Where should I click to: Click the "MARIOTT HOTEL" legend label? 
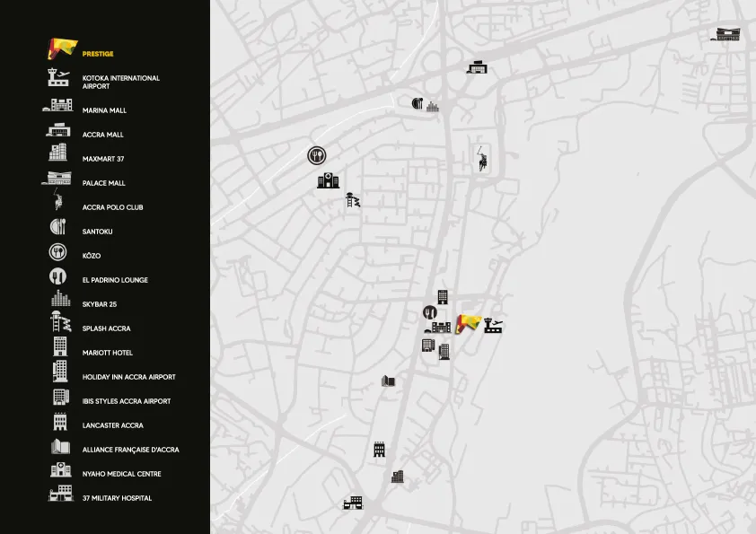tap(108, 353)
